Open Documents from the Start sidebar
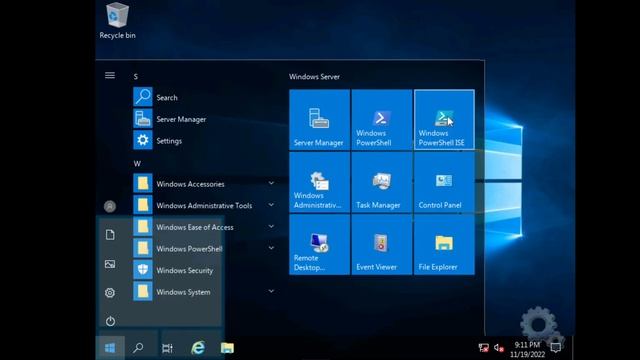This screenshot has width=640, height=360. pos(110,235)
